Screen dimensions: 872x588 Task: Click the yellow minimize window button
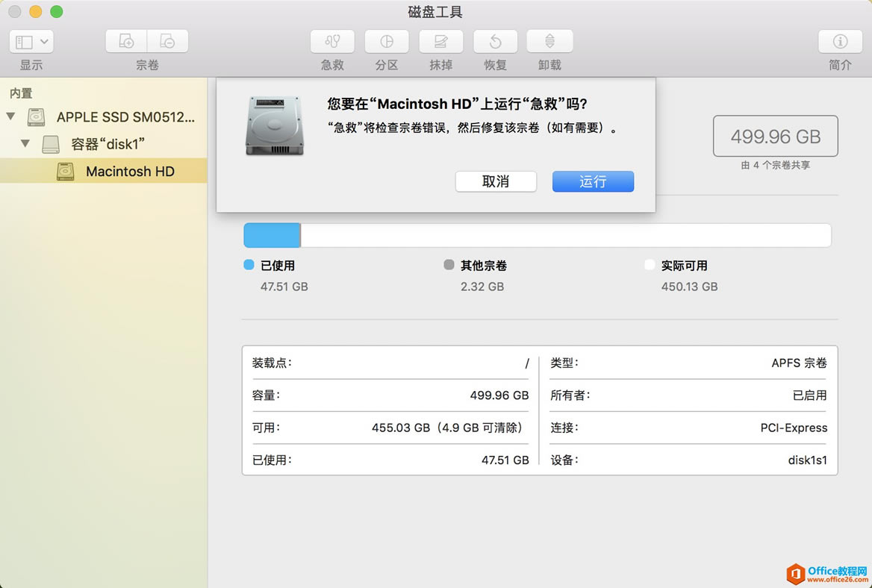click(36, 12)
